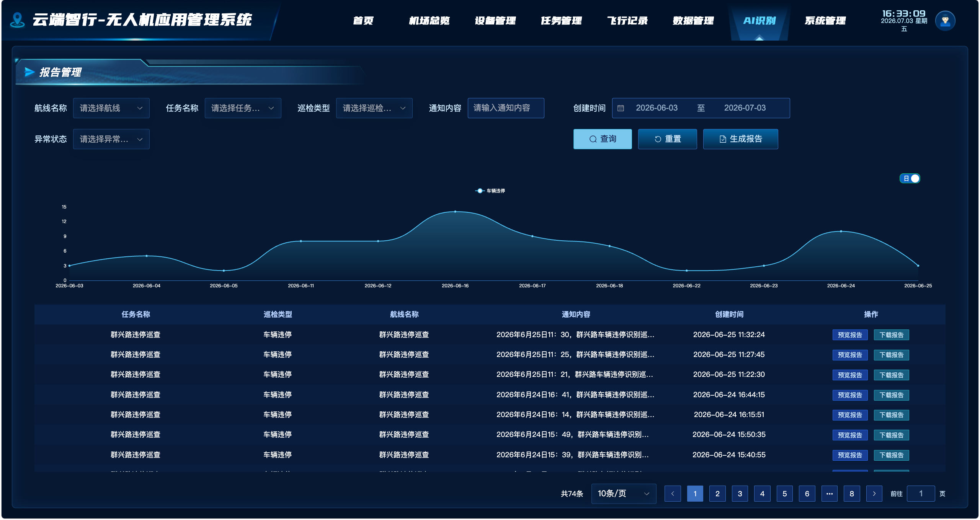Click chart data point at 2026-06-24

[841, 231]
